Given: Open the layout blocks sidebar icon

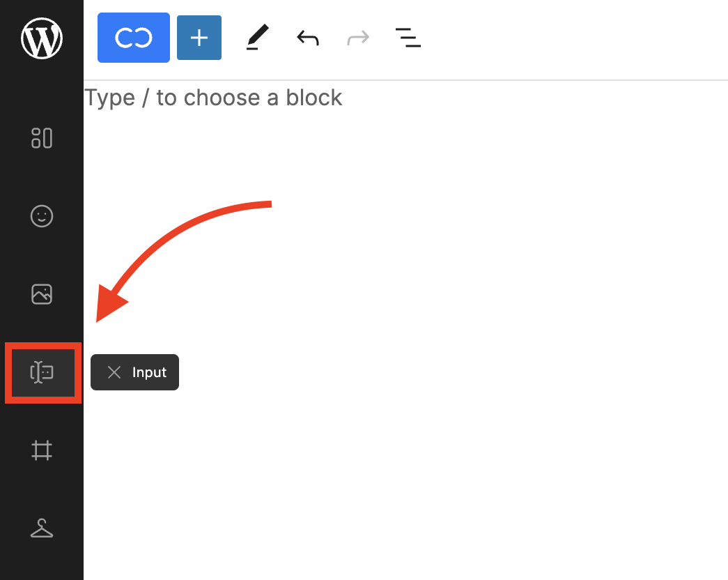Looking at the screenshot, I should pos(42,138).
